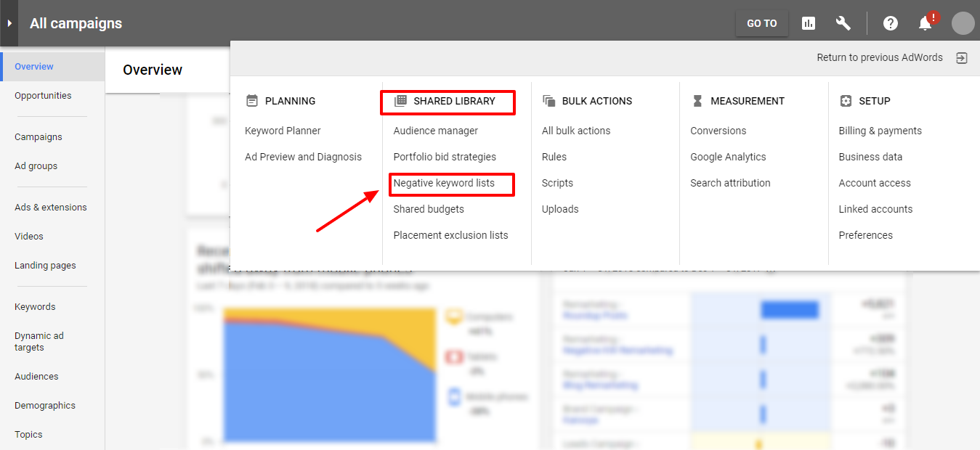Click the Measurement hourglass icon

pos(697,101)
